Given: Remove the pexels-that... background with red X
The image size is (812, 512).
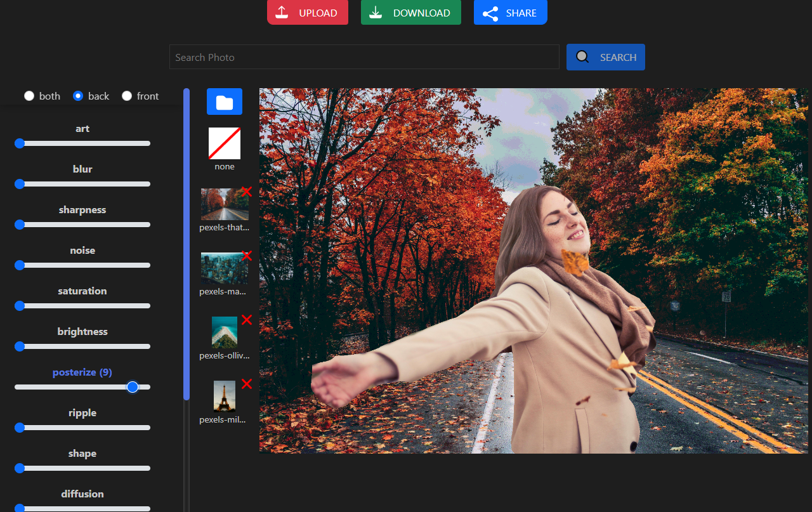Looking at the screenshot, I should click(x=247, y=192).
